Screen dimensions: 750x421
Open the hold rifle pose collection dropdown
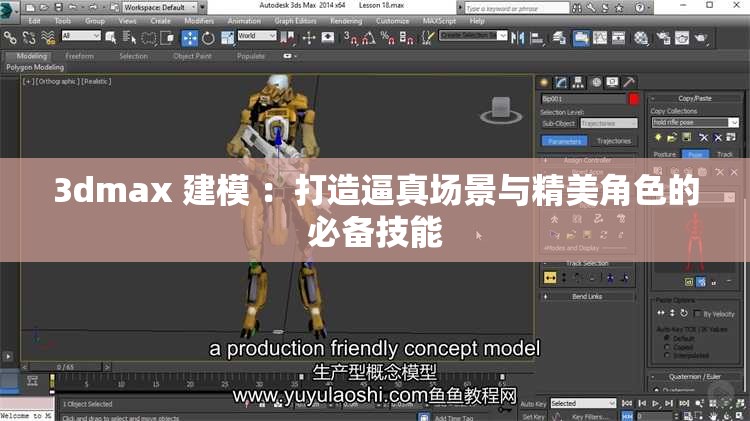pyautogui.click(x=695, y=122)
